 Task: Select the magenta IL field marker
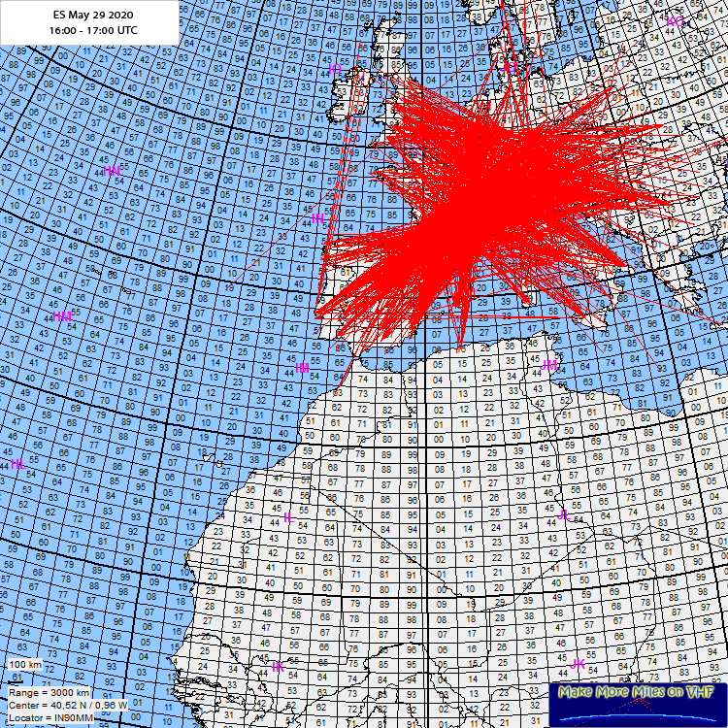click(x=287, y=516)
